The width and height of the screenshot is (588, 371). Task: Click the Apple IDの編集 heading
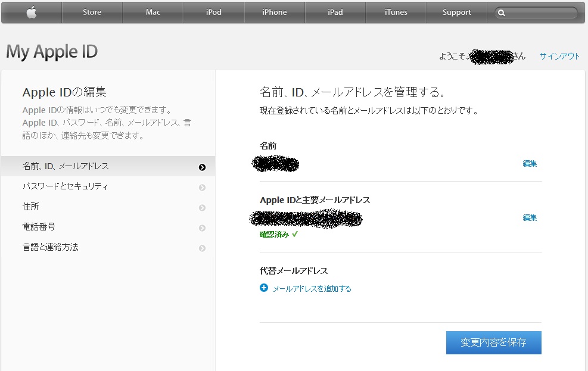pyautogui.click(x=64, y=92)
